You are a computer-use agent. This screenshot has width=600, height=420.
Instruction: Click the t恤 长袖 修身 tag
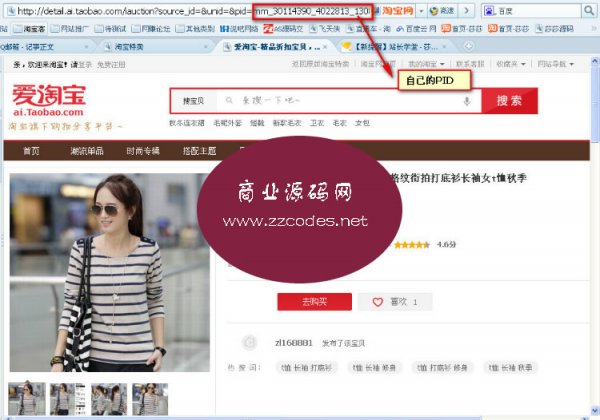(x=375, y=368)
